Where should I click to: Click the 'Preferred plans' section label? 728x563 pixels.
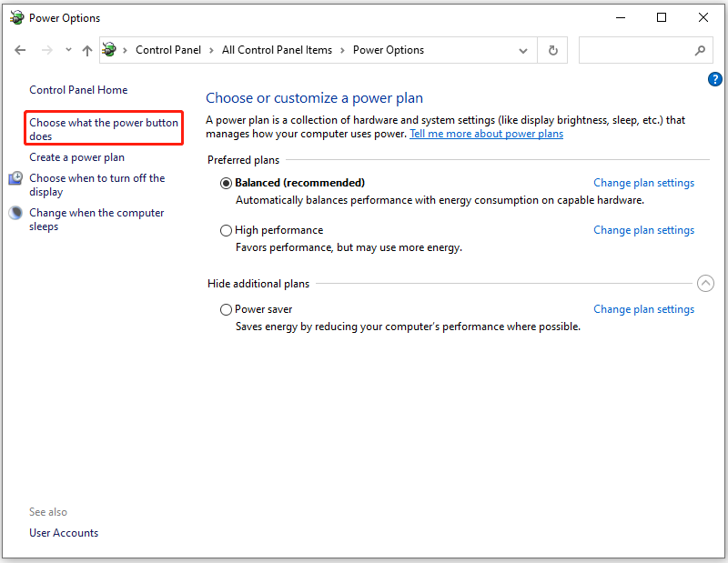tap(243, 160)
